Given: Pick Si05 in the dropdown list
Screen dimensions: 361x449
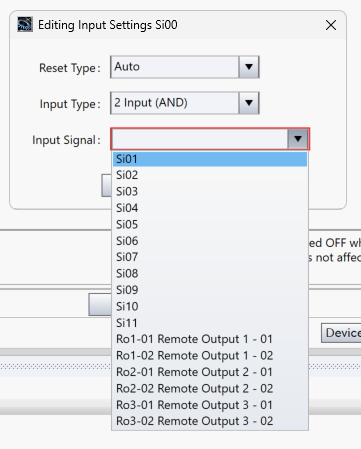Looking at the screenshot, I should tap(210, 224).
